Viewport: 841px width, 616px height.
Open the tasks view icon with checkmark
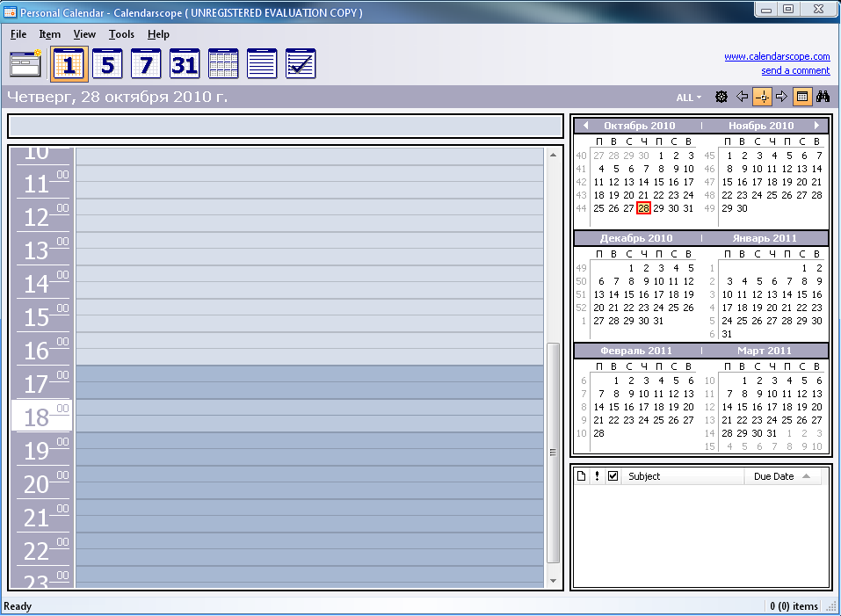click(x=301, y=64)
